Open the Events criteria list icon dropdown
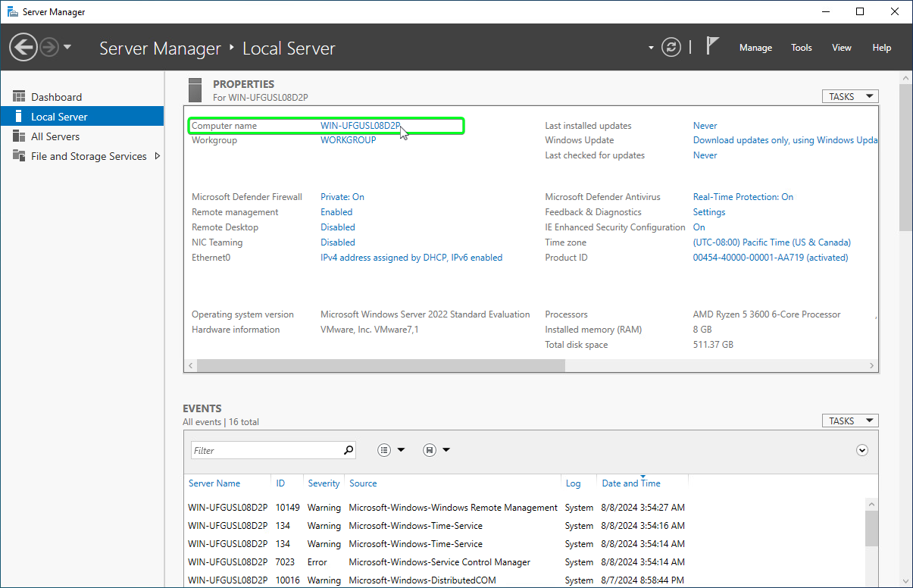The image size is (913, 588). click(391, 450)
